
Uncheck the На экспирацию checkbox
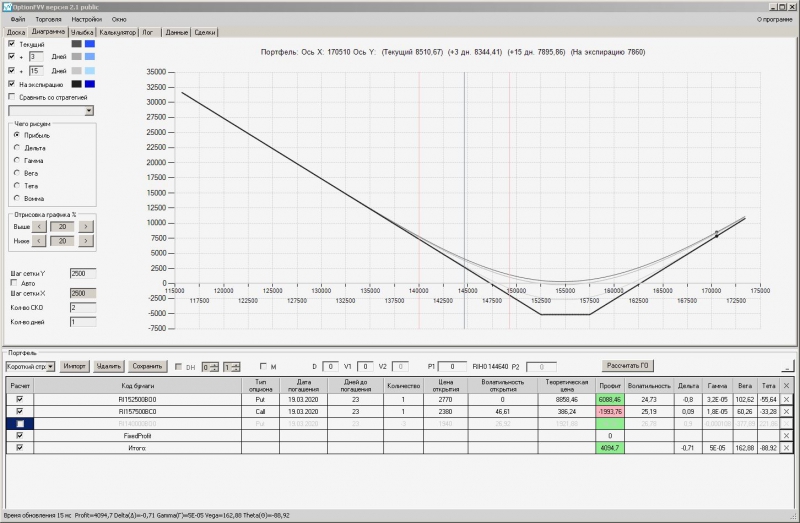[12, 84]
